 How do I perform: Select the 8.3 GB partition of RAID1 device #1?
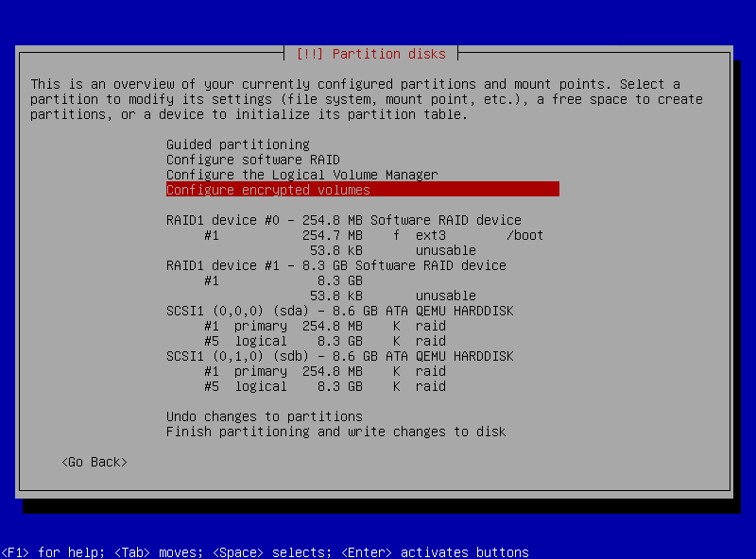pyautogui.click(x=283, y=280)
